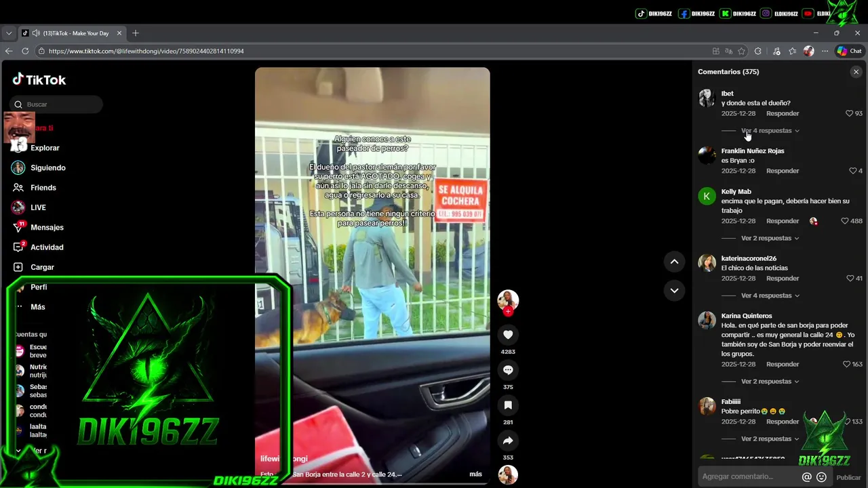Open Franklin Nuñez Rojas username link
868x488 pixels.
[x=753, y=151]
